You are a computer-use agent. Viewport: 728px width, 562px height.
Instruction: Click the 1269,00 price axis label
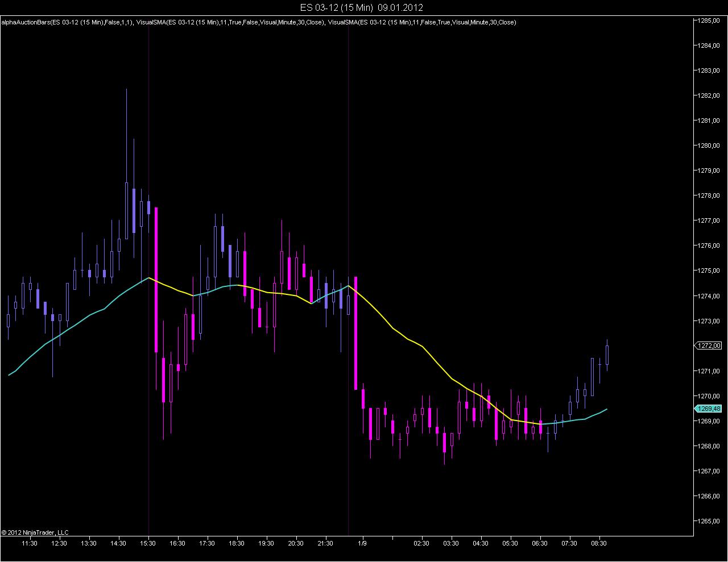click(x=710, y=421)
